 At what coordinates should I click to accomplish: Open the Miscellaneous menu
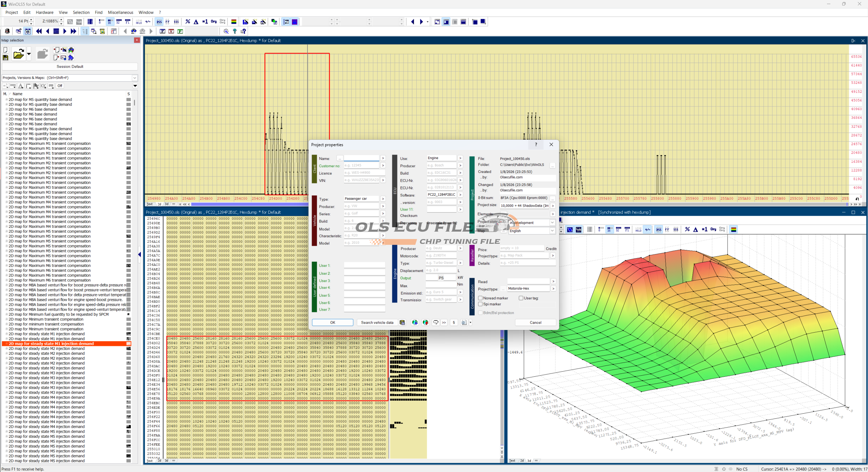pos(120,12)
